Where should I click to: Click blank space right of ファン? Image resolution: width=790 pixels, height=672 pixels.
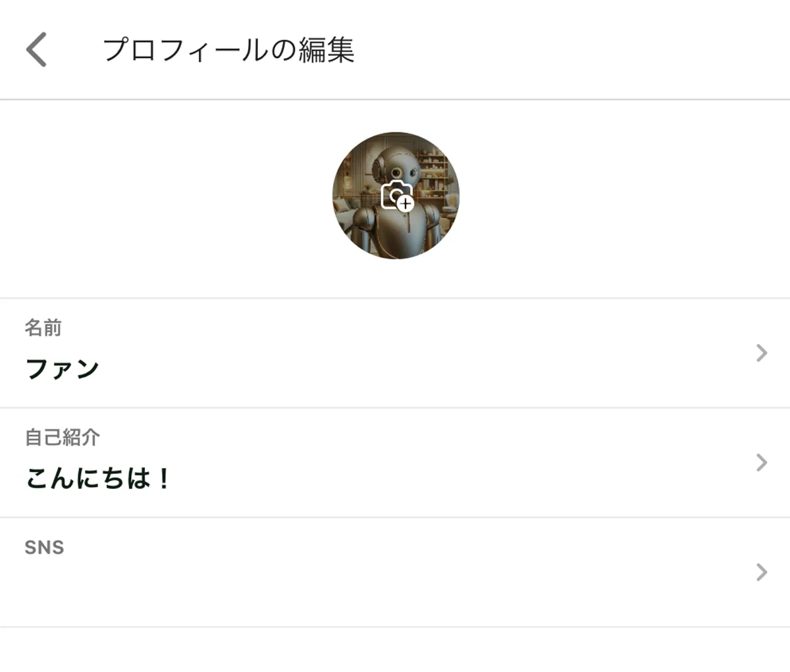click(x=421, y=369)
